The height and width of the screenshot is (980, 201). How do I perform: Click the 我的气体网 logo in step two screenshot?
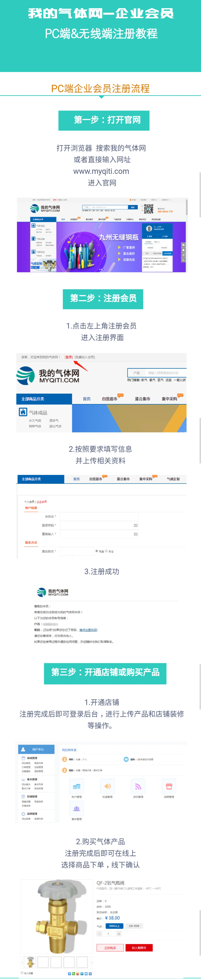48,375
